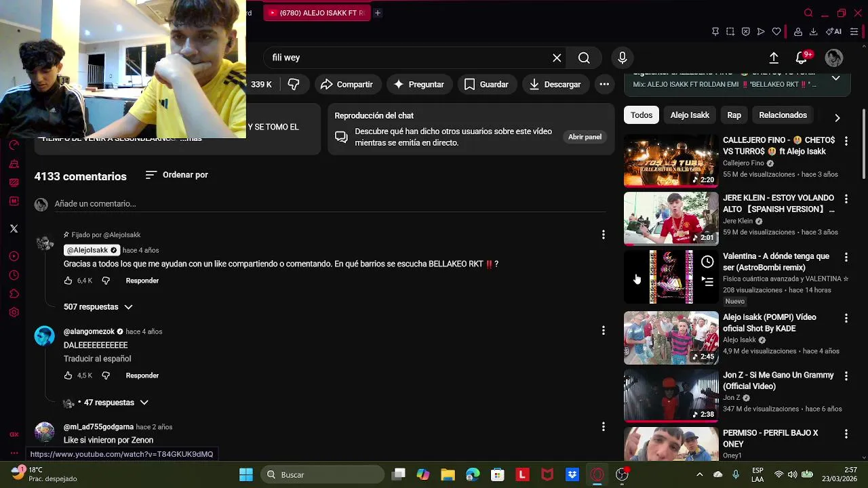The height and width of the screenshot is (488, 868).
Task: Open the Opera sidebar player icon
Action: pos(14,256)
